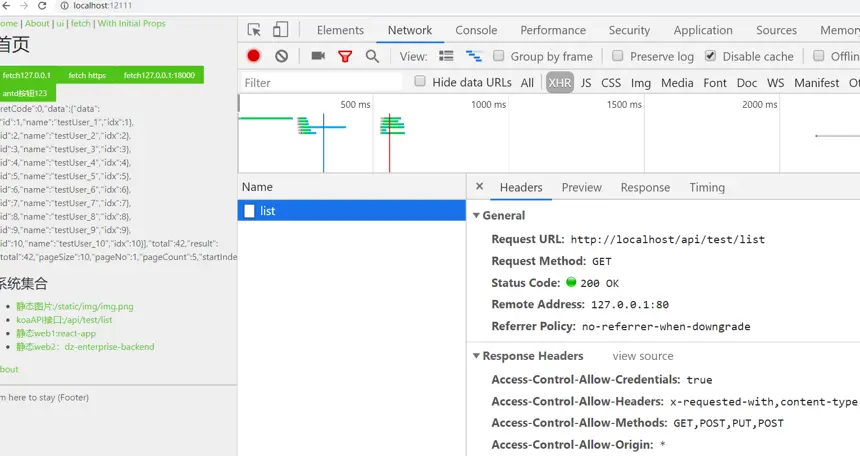860x456 pixels.
Task: Open the fetch nav link
Action: click(81, 24)
